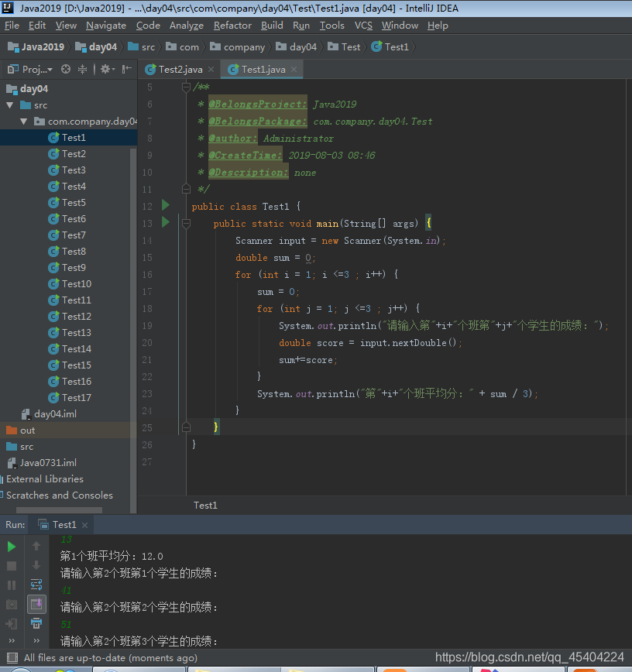The height and width of the screenshot is (672, 632).
Task: Open the VCS menu
Action: click(x=363, y=26)
